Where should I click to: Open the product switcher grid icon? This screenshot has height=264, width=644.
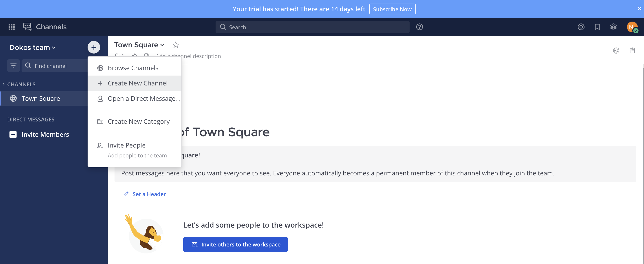click(x=11, y=27)
